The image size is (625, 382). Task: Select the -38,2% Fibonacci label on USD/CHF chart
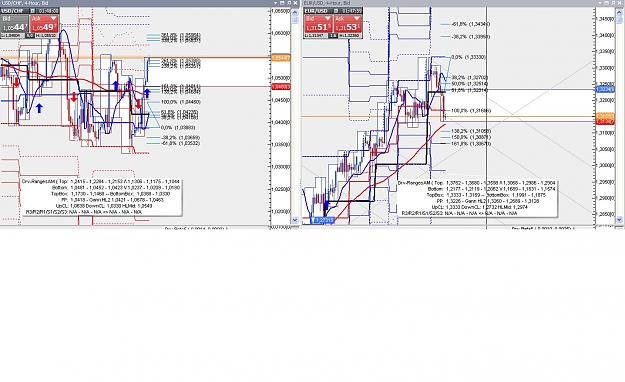[x=180, y=137]
